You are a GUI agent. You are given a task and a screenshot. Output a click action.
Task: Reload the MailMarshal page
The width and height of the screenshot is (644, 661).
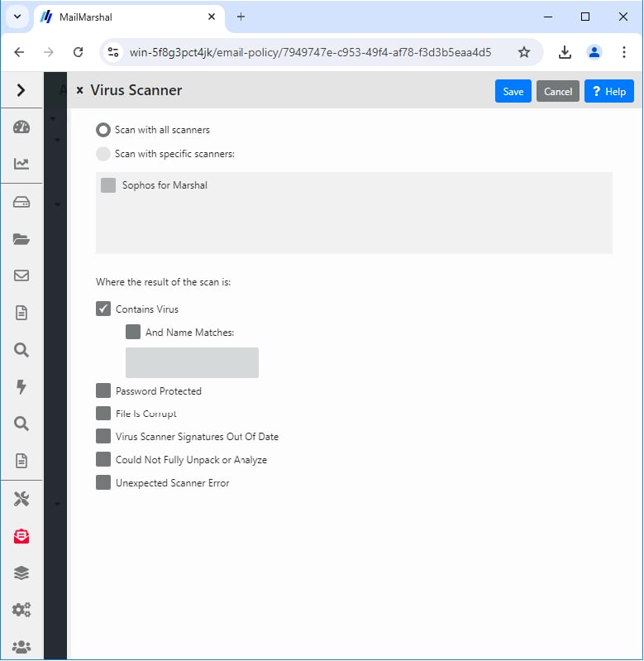(78, 52)
